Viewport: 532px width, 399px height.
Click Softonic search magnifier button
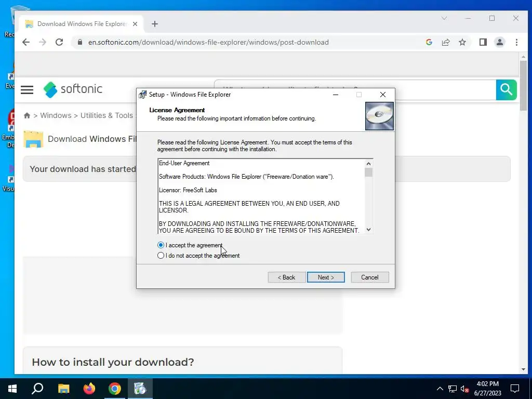(506, 89)
